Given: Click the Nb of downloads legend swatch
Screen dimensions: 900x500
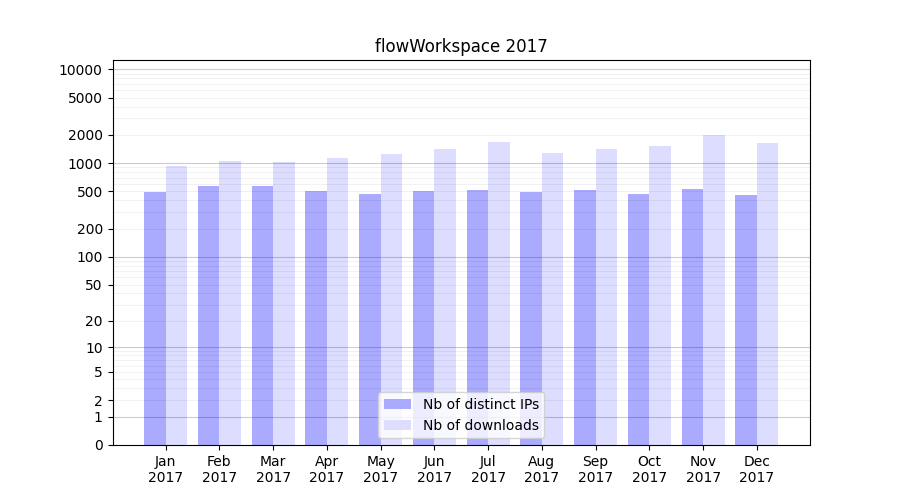Looking at the screenshot, I should (x=397, y=425).
